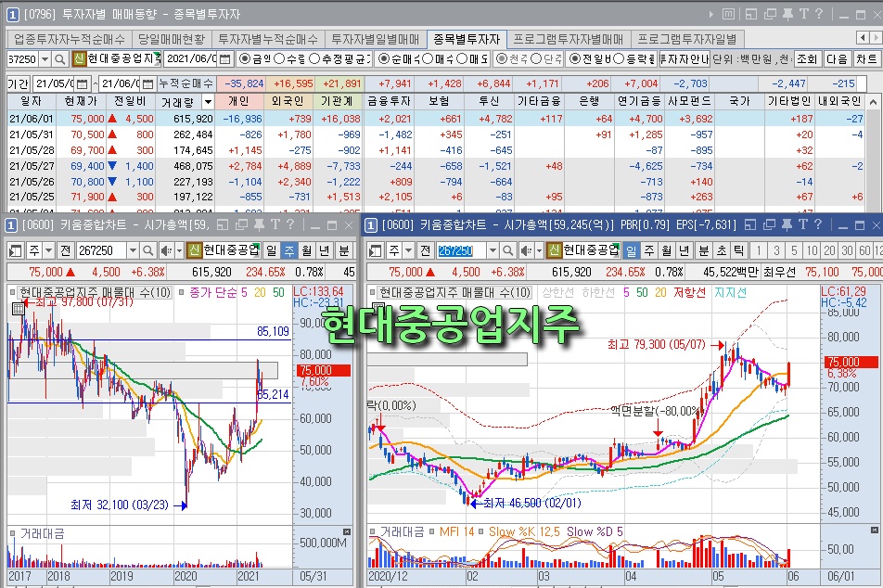Click the popup window icon in the daily chart title bar

click(x=769, y=225)
